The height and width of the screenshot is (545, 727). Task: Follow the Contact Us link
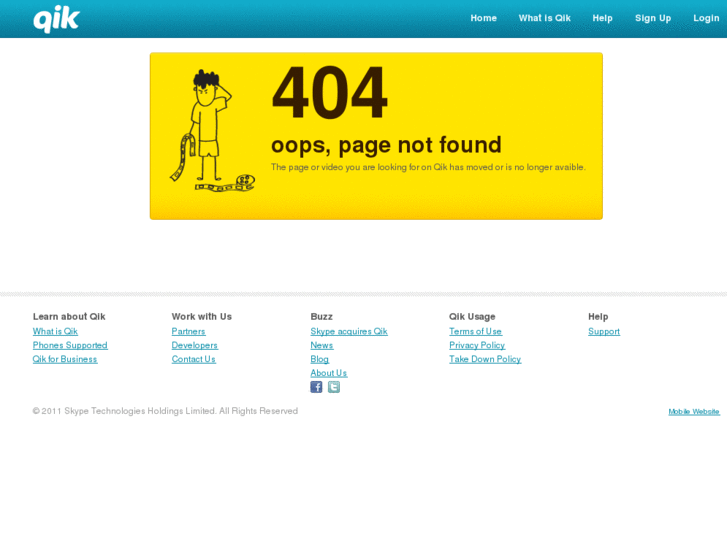tap(194, 359)
